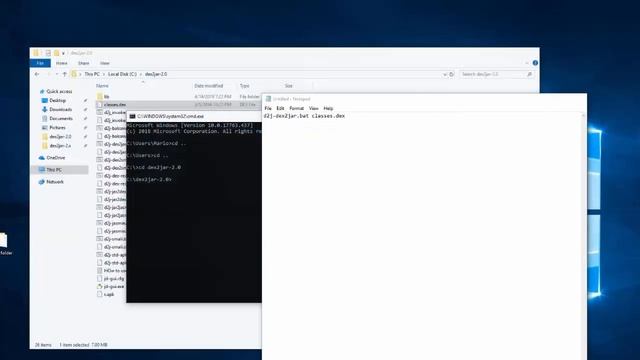
Task: Click Notepad title bar app icon
Action: click(268, 99)
